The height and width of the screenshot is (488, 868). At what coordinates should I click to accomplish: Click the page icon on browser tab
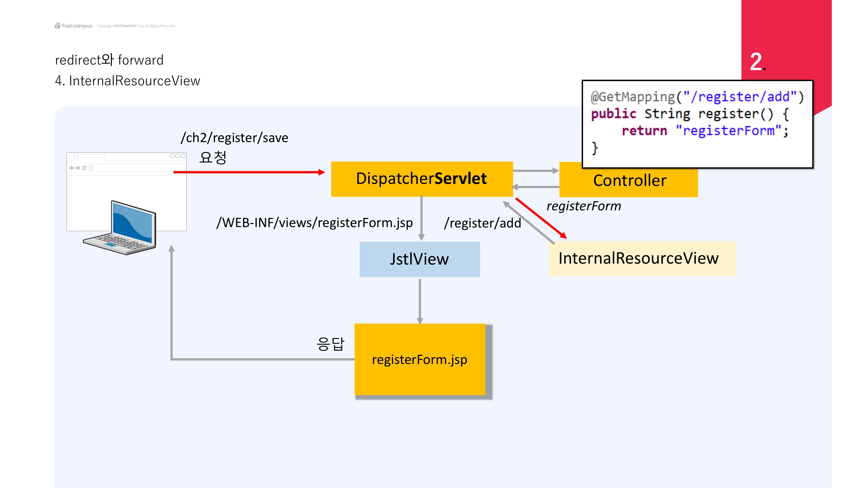click(76, 158)
